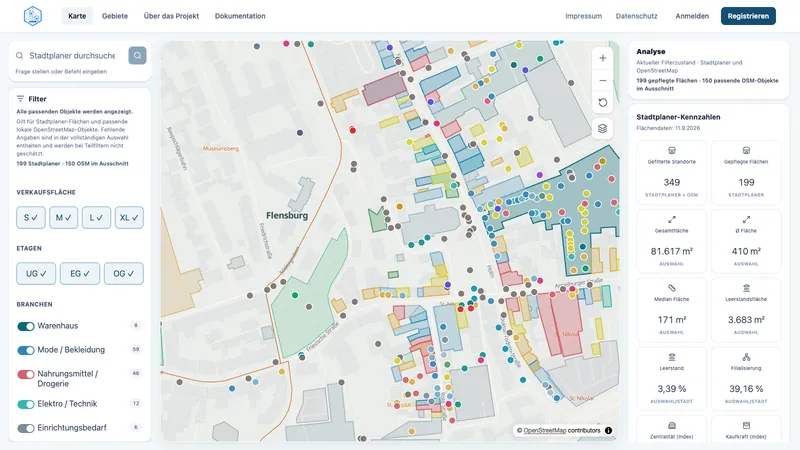800x450 pixels.
Task: Click the Ø Fläche arrows icon
Action: [746, 219]
